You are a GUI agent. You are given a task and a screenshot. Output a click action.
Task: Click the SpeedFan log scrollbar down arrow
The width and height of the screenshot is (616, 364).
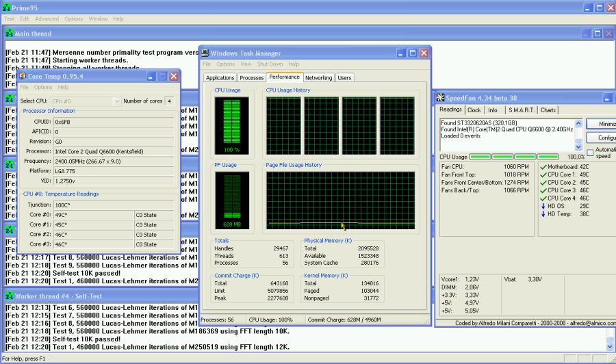click(x=578, y=147)
